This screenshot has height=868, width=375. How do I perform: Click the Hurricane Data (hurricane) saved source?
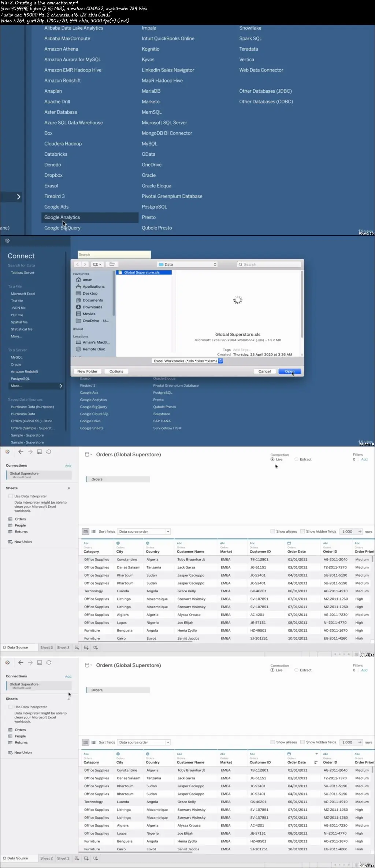(32, 407)
